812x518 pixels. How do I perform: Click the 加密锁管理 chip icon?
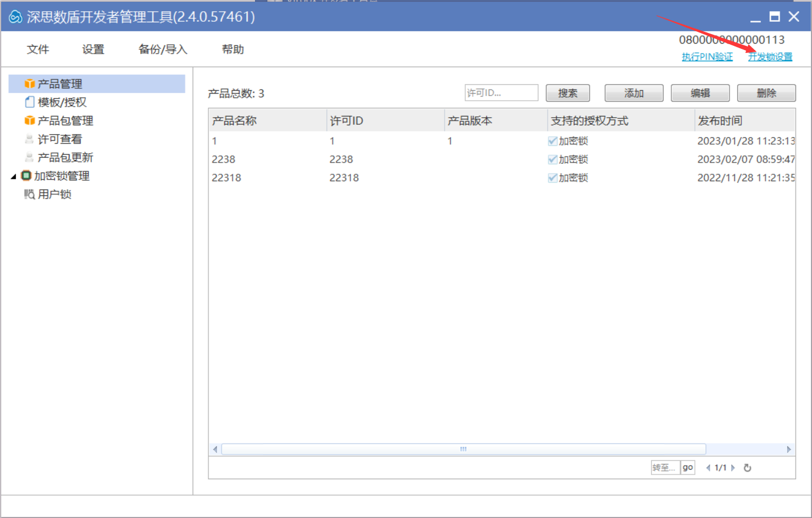(x=26, y=175)
